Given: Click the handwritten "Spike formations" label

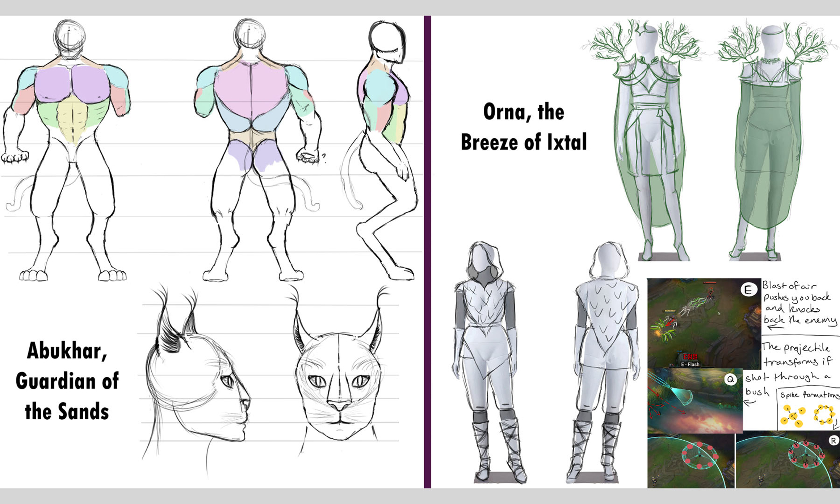Looking at the screenshot, I should (810, 395).
